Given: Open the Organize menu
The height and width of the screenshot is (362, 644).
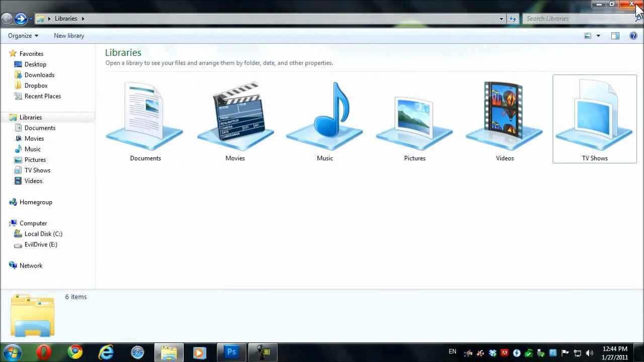Looking at the screenshot, I should (22, 35).
